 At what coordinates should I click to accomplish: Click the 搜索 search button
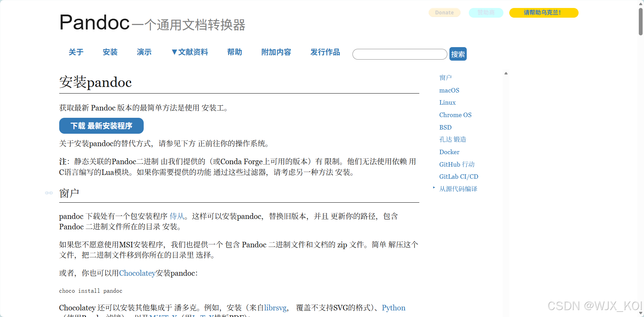coord(458,54)
